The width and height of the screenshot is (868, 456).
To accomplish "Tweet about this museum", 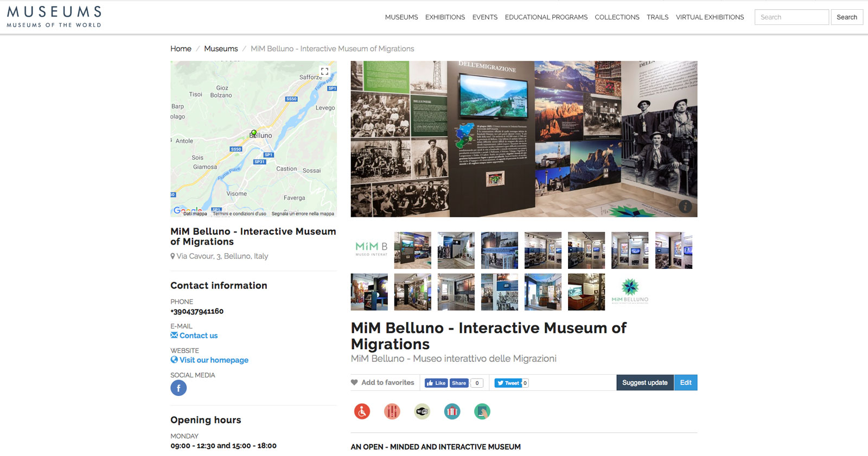I will pyautogui.click(x=508, y=383).
